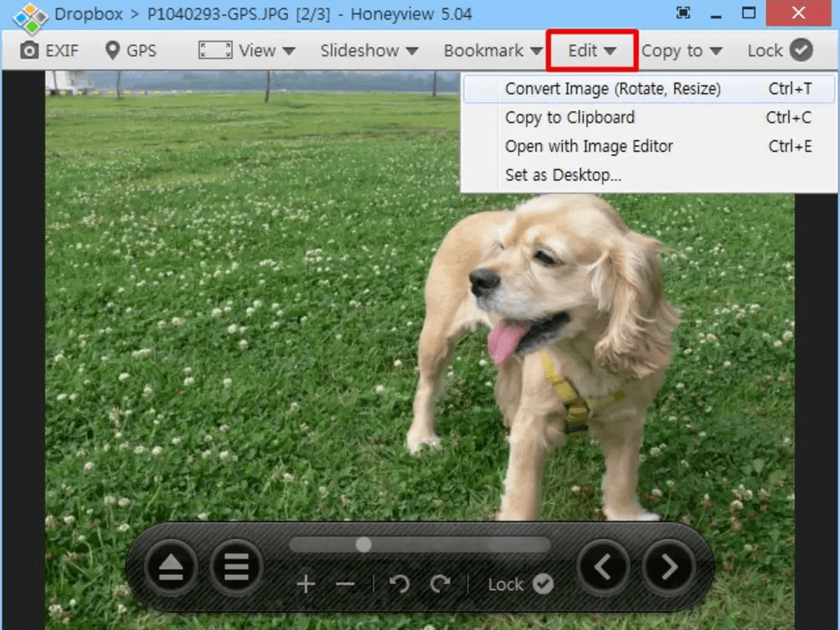Toggle fullscreen icon in title bar
The width and height of the screenshot is (840, 630).
pos(683,13)
